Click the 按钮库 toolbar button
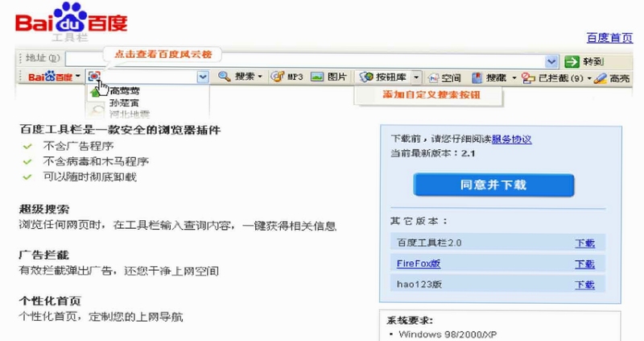 point(383,77)
